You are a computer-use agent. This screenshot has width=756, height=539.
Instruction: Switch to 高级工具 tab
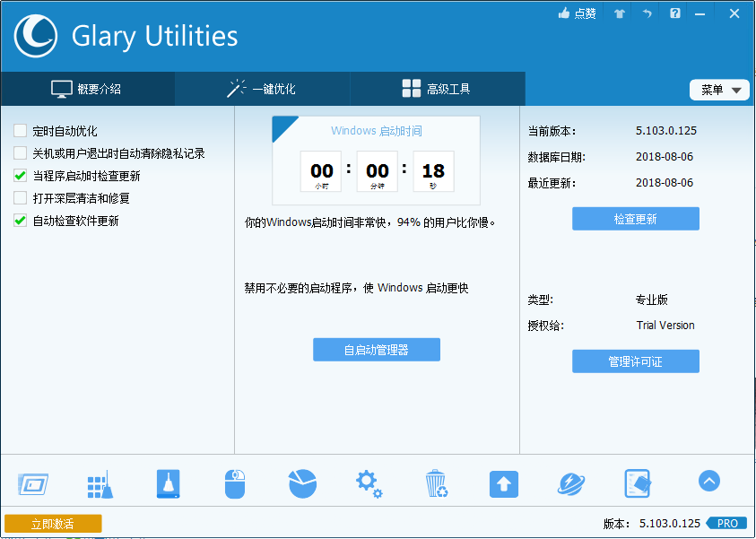pos(438,89)
